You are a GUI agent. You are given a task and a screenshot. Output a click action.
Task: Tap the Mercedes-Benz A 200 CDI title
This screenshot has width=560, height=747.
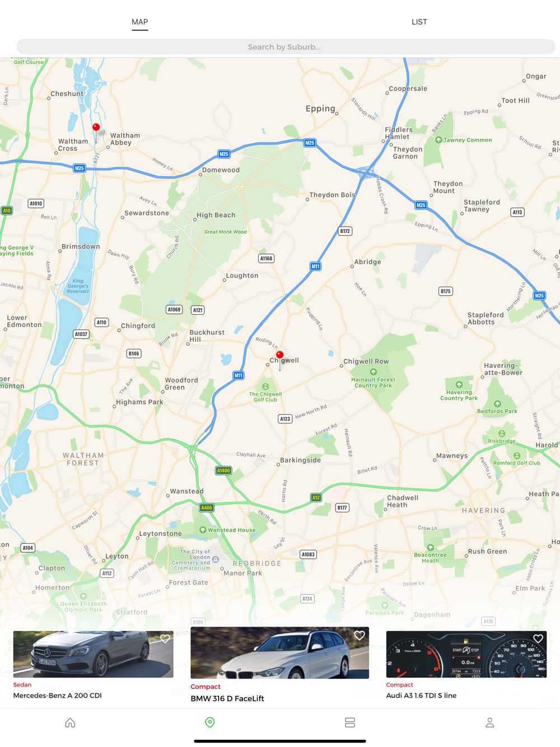58,695
